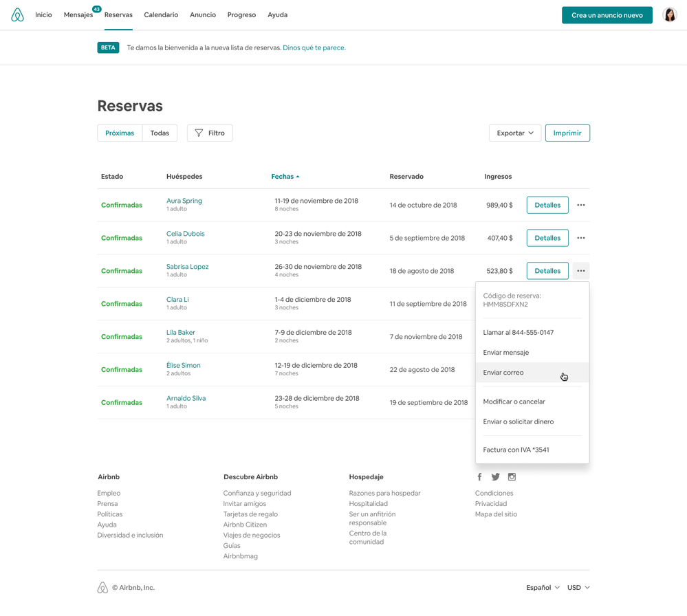Open the Filtro filter button
The height and width of the screenshot is (616, 687).
210,133
